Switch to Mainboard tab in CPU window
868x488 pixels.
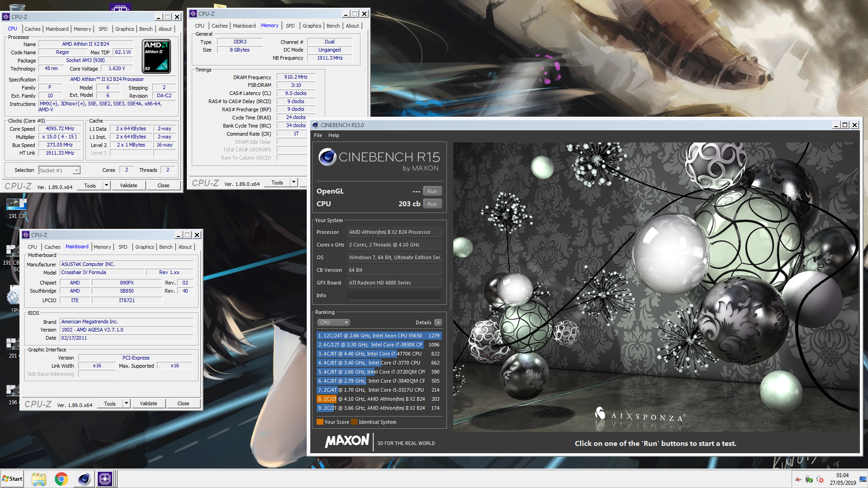point(57,29)
